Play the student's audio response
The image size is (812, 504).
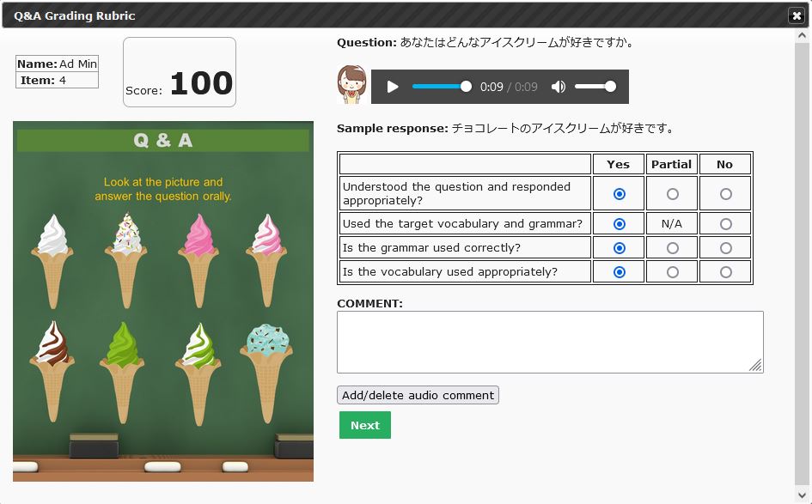click(x=393, y=87)
